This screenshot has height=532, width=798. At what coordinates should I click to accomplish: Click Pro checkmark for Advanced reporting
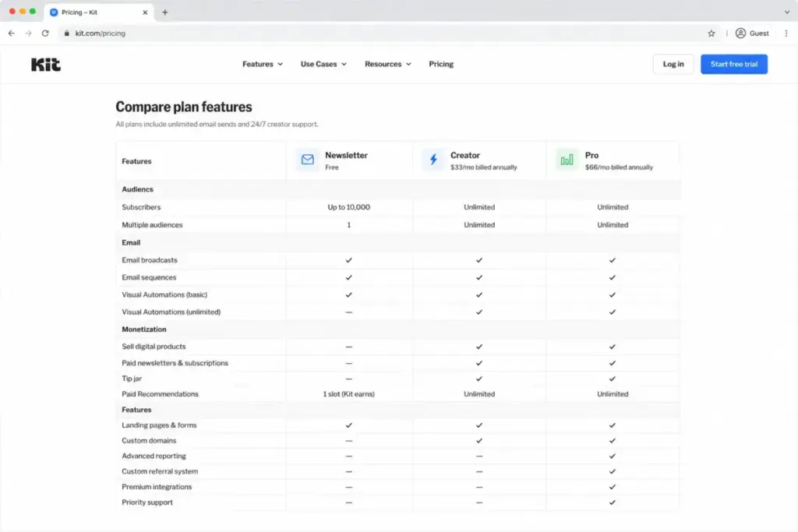[613, 456]
